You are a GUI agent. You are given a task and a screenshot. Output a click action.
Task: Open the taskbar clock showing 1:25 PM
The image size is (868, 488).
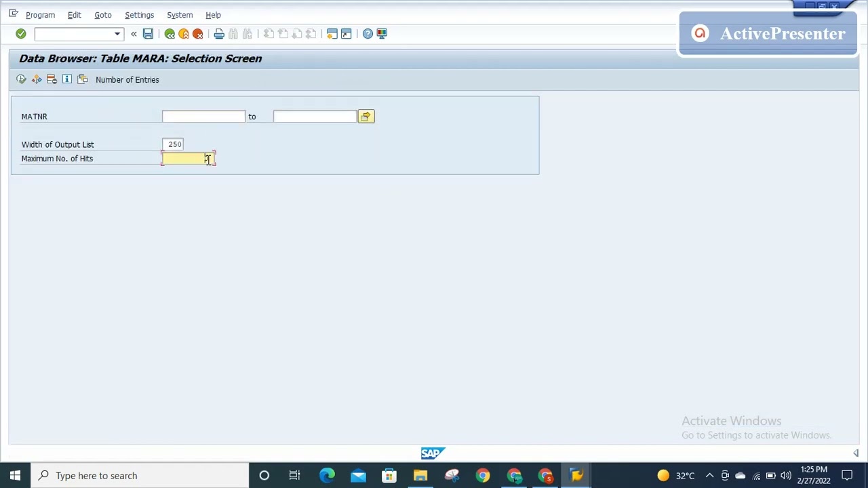point(814,475)
